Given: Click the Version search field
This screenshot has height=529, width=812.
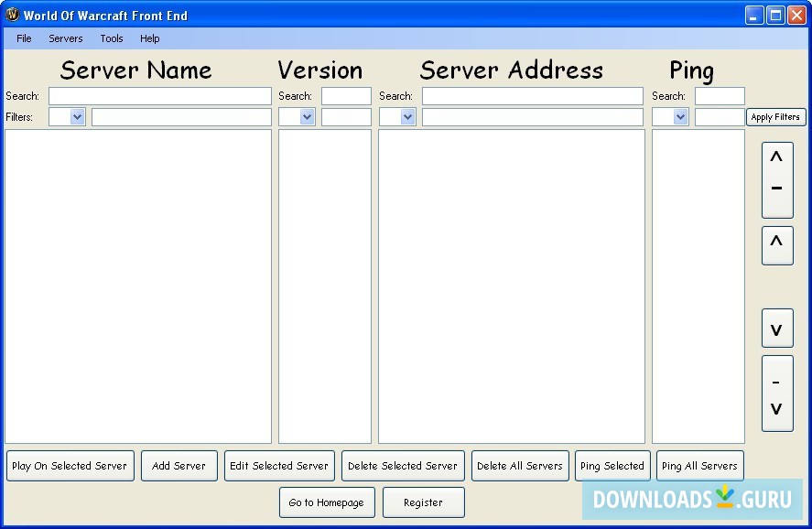Looking at the screenshot, I should (x=346, y=96).
